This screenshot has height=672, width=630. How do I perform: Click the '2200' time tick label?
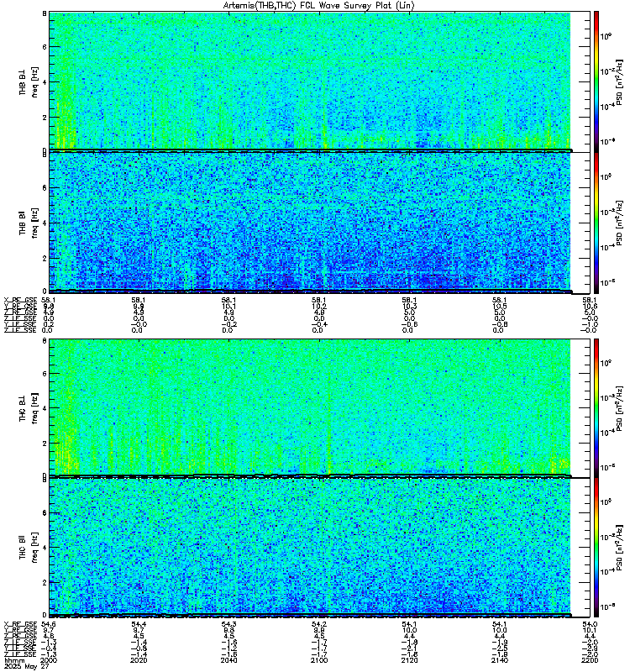[x=590, y=660]
